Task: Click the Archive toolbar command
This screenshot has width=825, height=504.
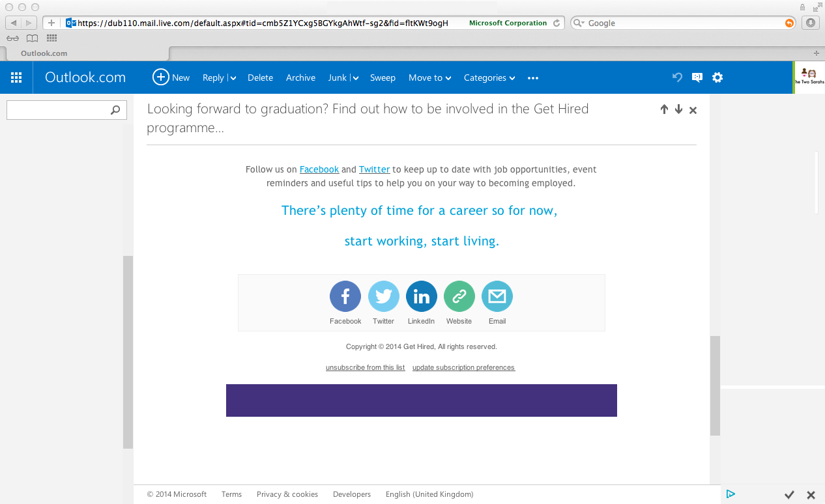Action: (300, 77)
